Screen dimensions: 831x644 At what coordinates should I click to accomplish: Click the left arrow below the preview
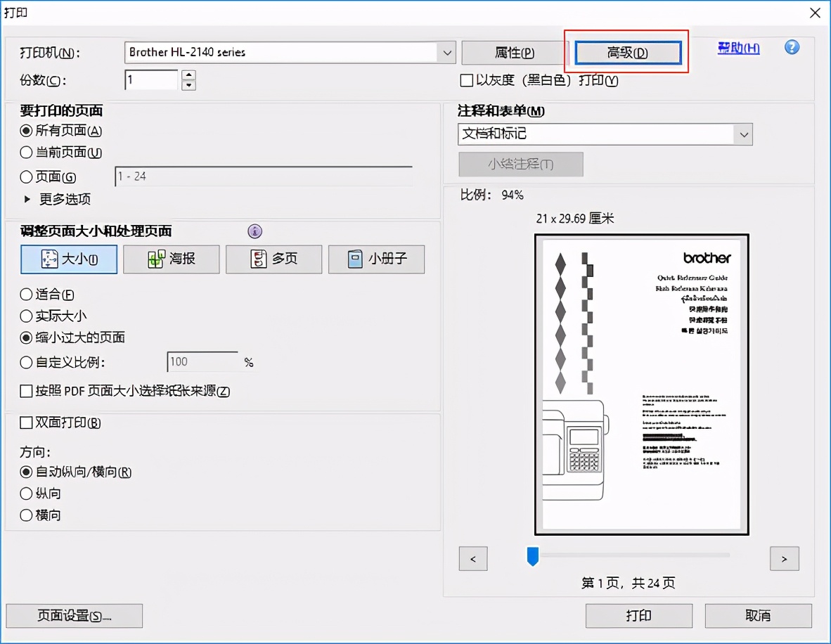pyautogui.click(x=472, y=558)
